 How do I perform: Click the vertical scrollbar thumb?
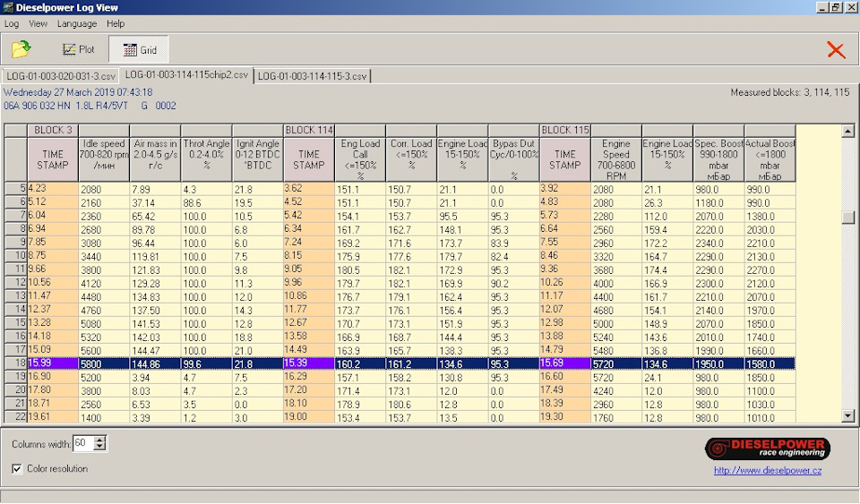coord(848,217)
